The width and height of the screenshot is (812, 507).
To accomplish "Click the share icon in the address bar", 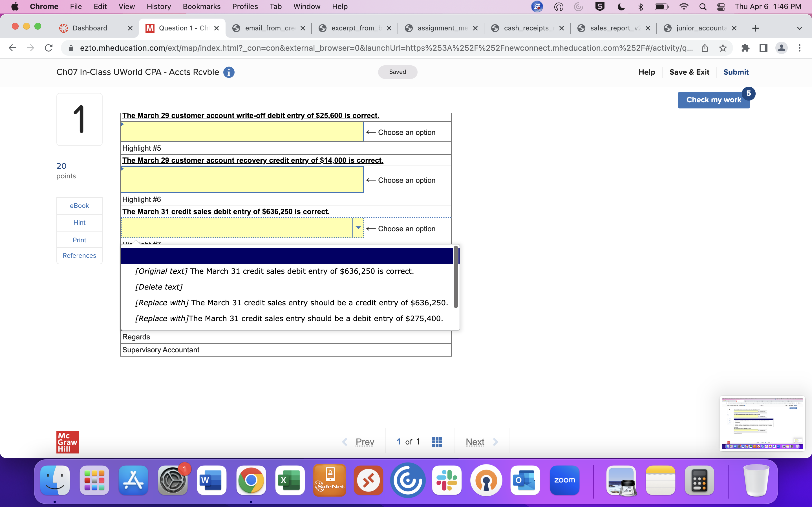I will click(705, 48).
